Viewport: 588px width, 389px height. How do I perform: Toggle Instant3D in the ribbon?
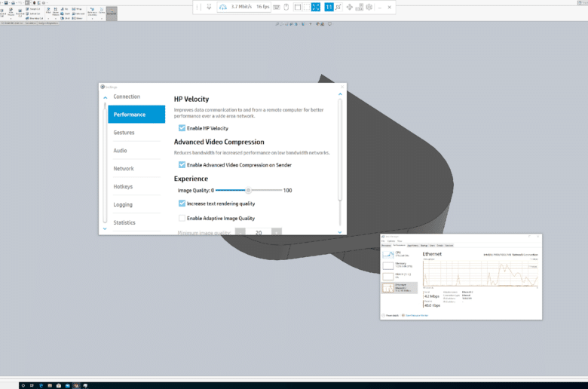tap(112, 13)
